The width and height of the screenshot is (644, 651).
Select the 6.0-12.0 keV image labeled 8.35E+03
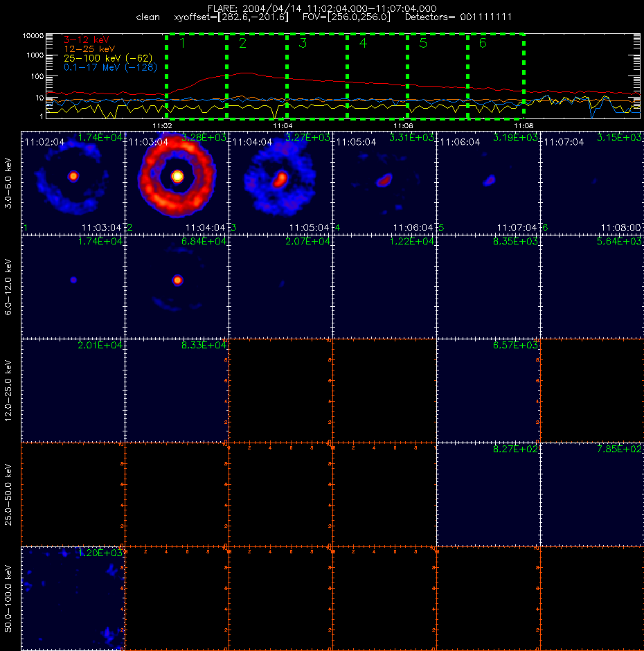pos(488,287)
